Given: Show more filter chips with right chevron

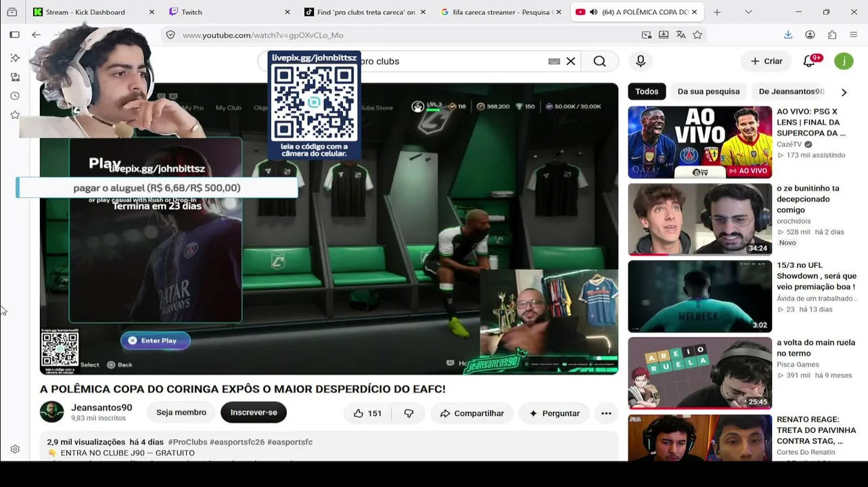Looking at the screenshot, I should point(844,92).
